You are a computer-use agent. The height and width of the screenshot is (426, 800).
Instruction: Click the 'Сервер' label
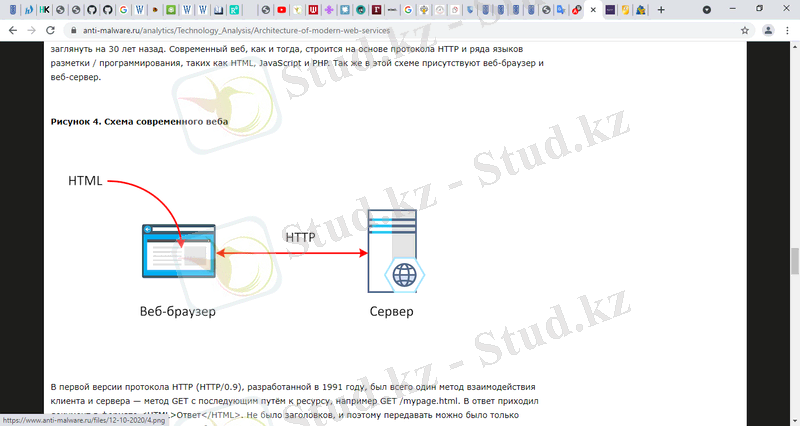[391, 311]
